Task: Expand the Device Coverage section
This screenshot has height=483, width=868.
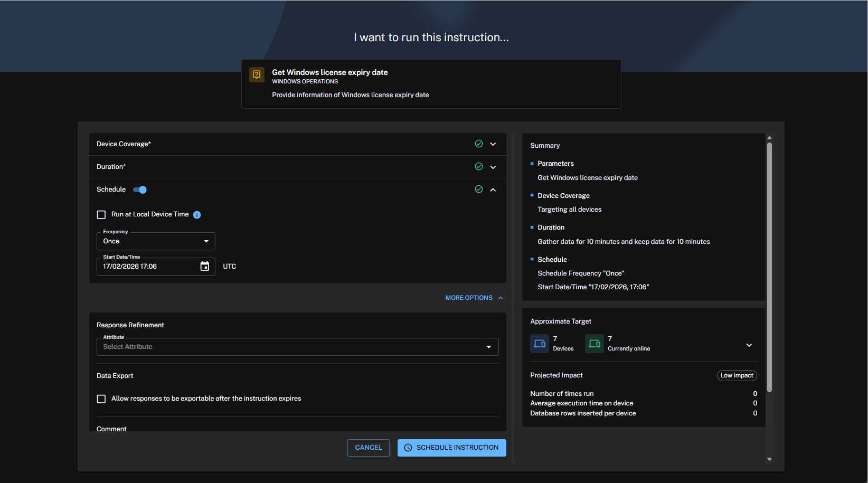Action: point(493,144)
